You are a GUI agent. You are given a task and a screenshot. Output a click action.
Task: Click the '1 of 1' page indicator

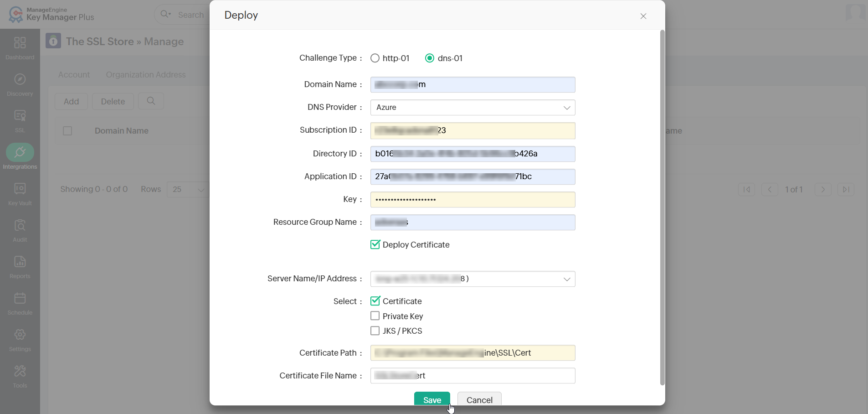(794, 189)
